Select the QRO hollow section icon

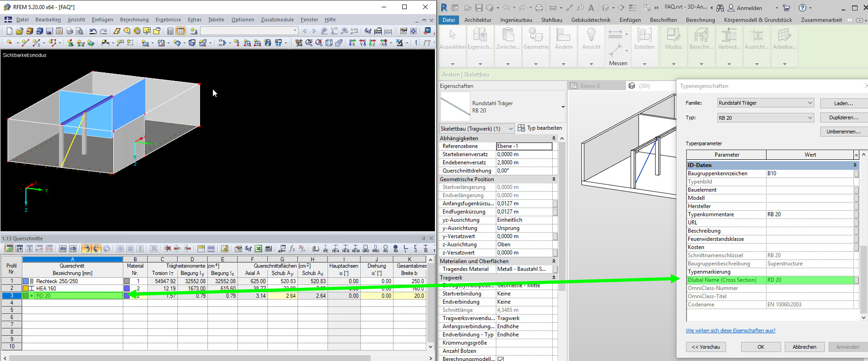365,249
